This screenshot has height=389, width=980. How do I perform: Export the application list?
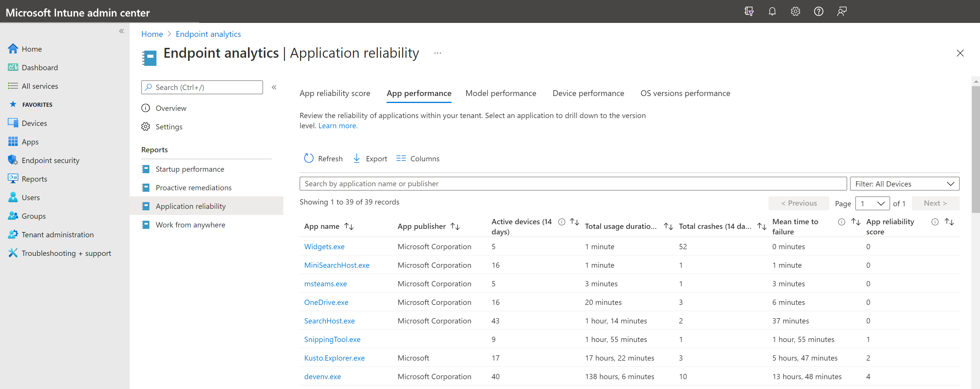pos(370,158)
